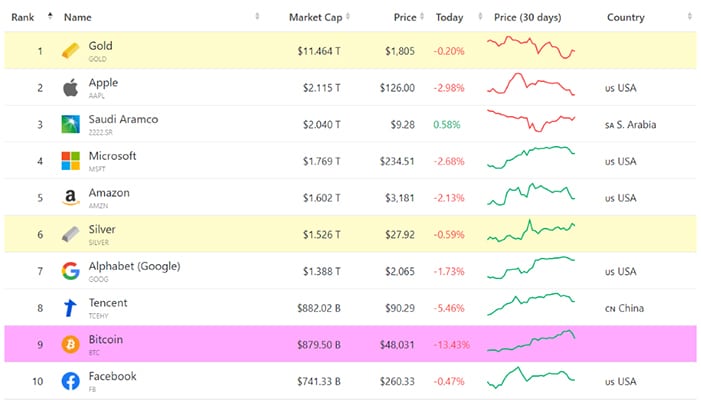701x400 pixels.
Task: Open the Gold asset link
Action: click(101, 46)
